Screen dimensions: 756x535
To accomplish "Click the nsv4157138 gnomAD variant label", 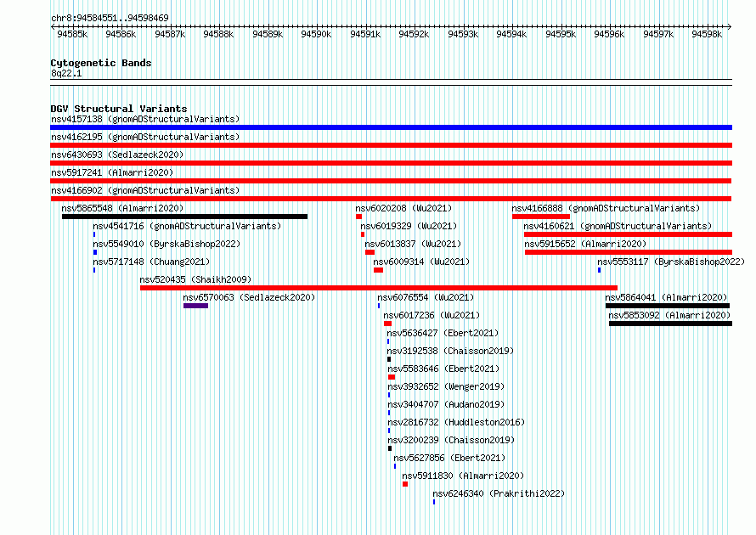I will (x=145, y=119).
